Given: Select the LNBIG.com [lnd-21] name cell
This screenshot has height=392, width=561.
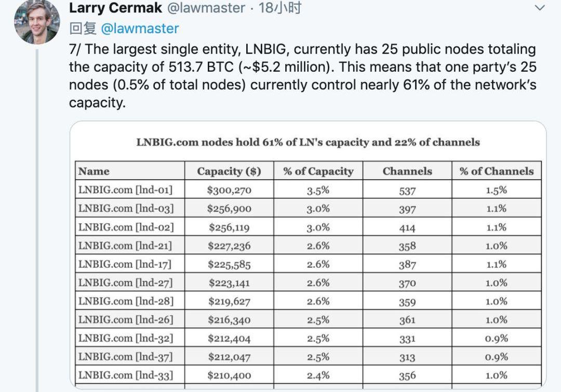Looking at the screenshot, I should coord(125,246).
